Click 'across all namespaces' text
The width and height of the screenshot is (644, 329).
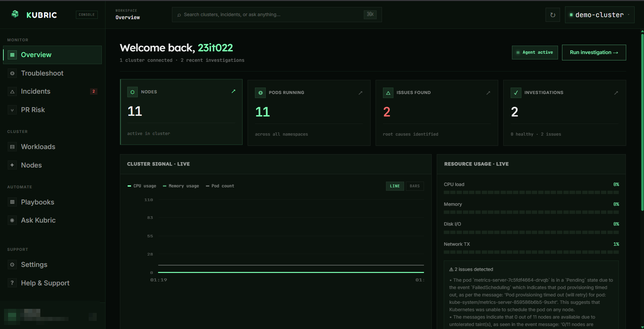282,134
